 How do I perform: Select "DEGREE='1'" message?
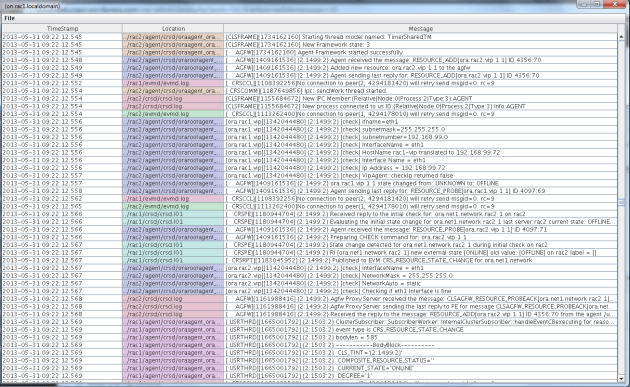tap(420, 376)
